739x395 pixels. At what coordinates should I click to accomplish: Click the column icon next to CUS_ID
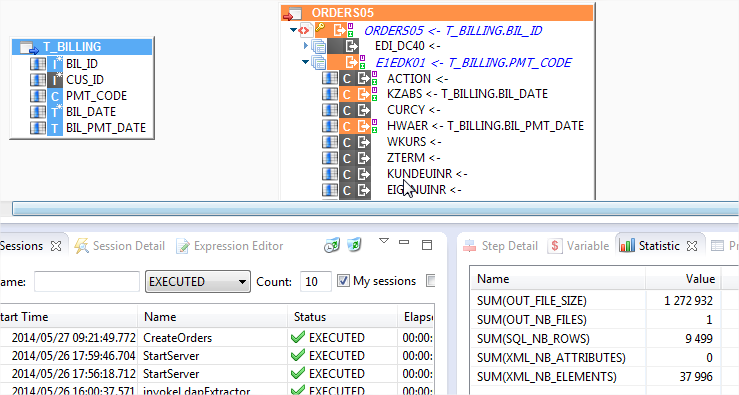pyautogui.click(x=38, y=80)
